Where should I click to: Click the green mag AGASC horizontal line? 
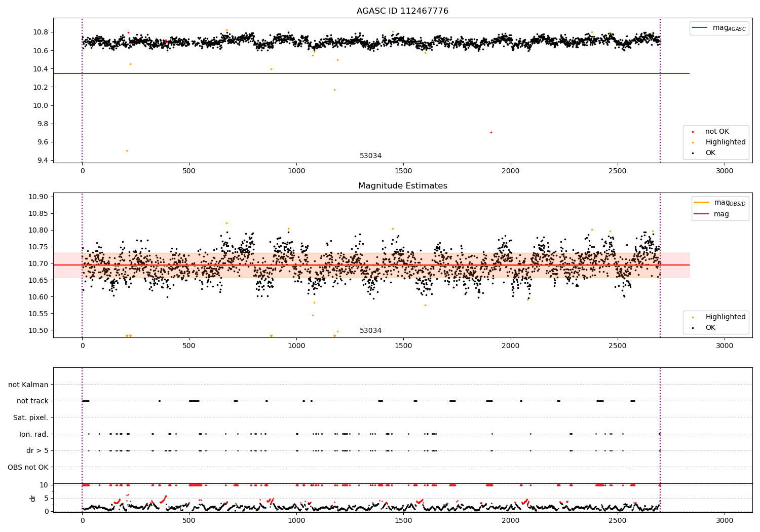tap(371, 73)
